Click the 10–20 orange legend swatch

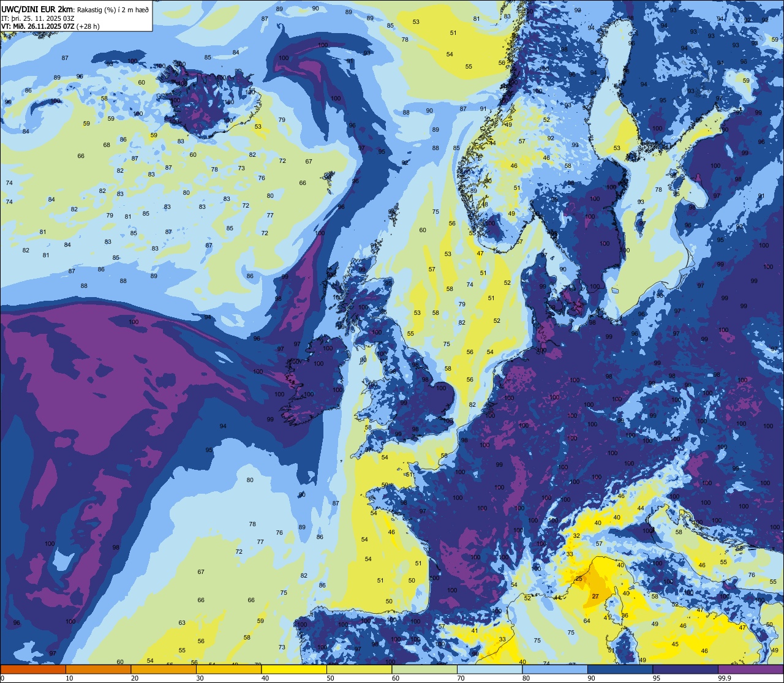coord(98,669)
